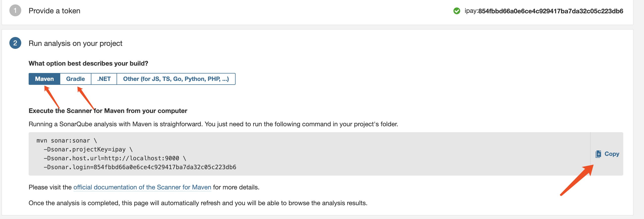This screenshot has height=219, width=644.
Task: Expand the "Provide a token" step heading
Action: (54, 11)
